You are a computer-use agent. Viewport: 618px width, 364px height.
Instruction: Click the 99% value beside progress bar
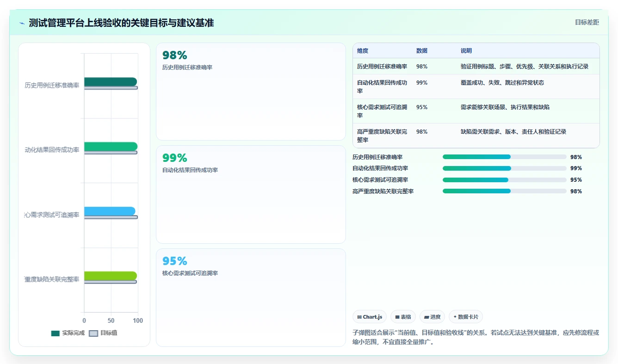pyautogui.click(x=576, y=168)
